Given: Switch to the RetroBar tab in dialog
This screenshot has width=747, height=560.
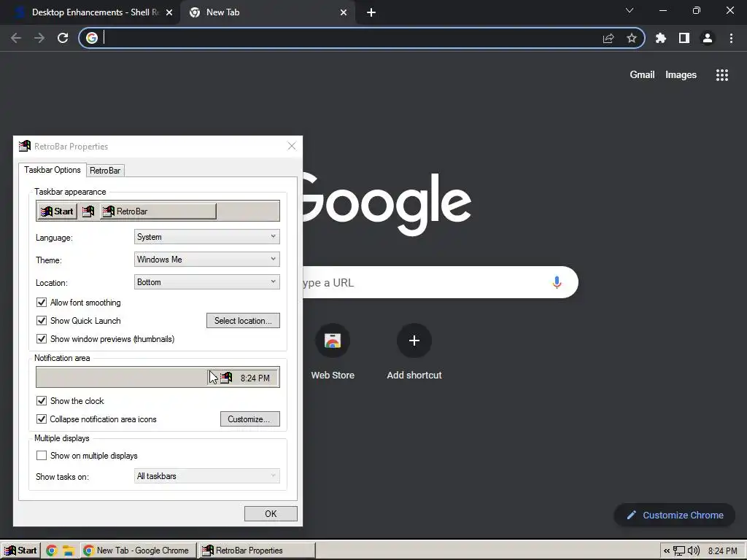Looking at the screenshot, I should point(105,171).
